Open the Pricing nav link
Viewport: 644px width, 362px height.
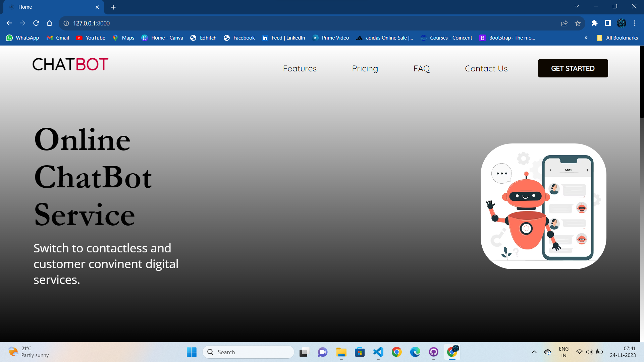coord(365,68)
